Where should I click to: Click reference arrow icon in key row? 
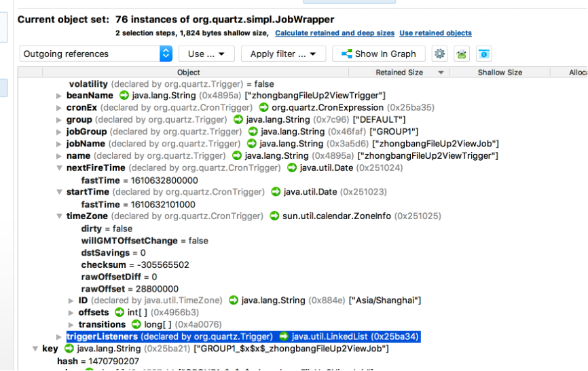coord(69,349)
